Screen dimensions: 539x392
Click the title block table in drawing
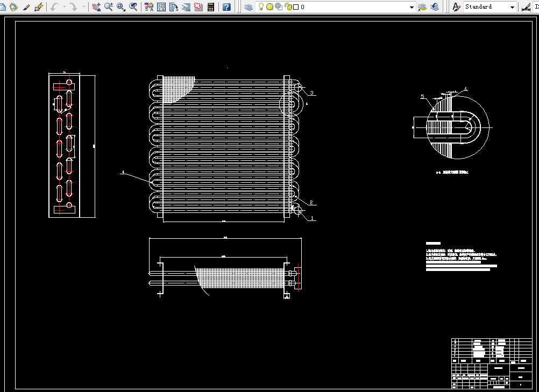(x=492, y=364)
